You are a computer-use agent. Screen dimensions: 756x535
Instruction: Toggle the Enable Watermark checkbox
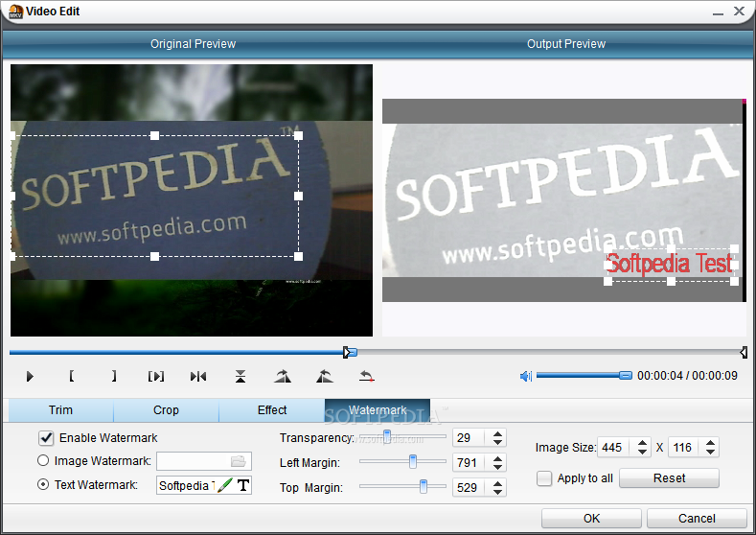[46, 438]
